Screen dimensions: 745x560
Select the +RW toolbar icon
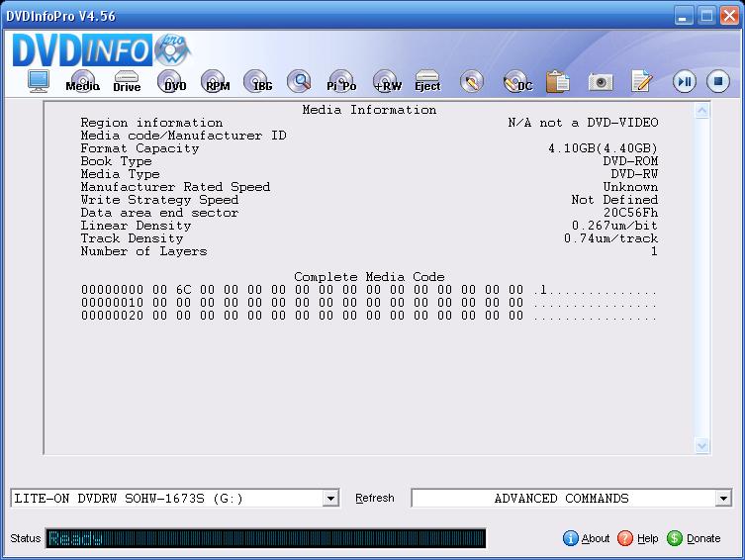click(387, 81)
